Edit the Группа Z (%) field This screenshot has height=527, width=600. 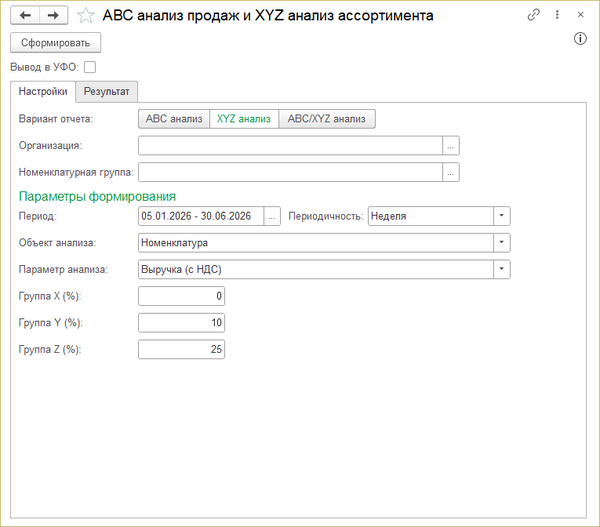click(181, 349)
